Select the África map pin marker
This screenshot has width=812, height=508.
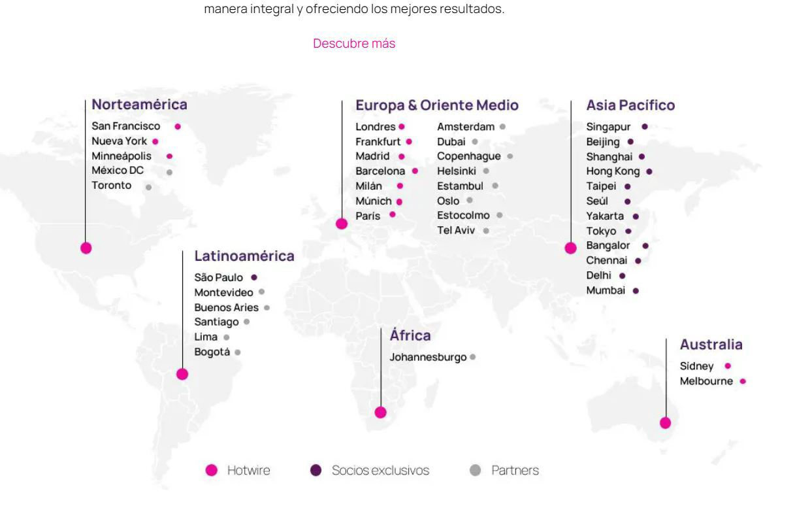(x=381, y=413)
